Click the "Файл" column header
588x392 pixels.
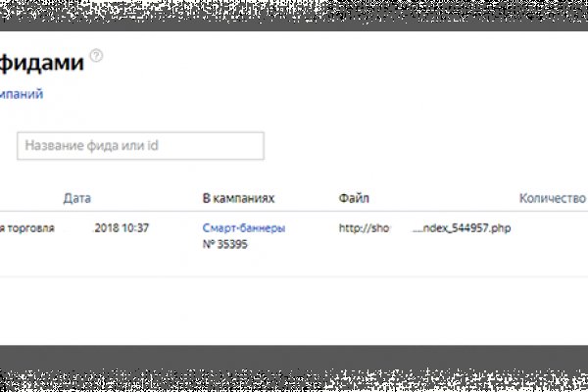coord(353,198)
